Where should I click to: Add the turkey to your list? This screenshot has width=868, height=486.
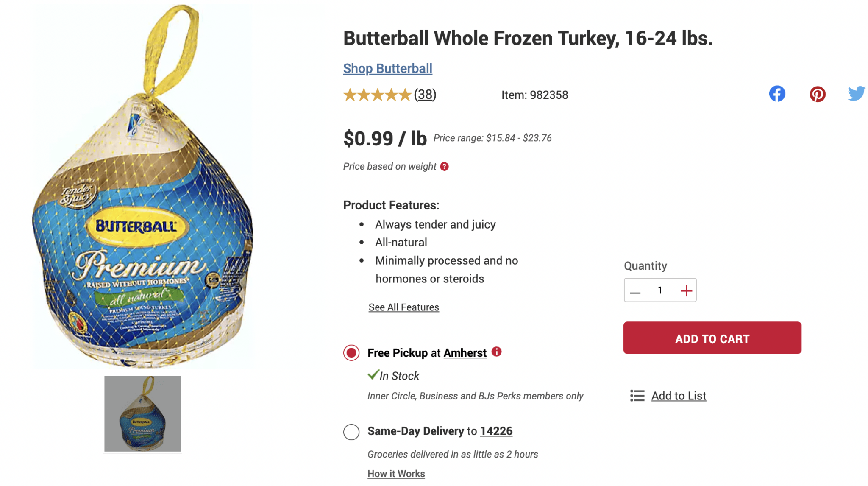(x=679, y=395)
